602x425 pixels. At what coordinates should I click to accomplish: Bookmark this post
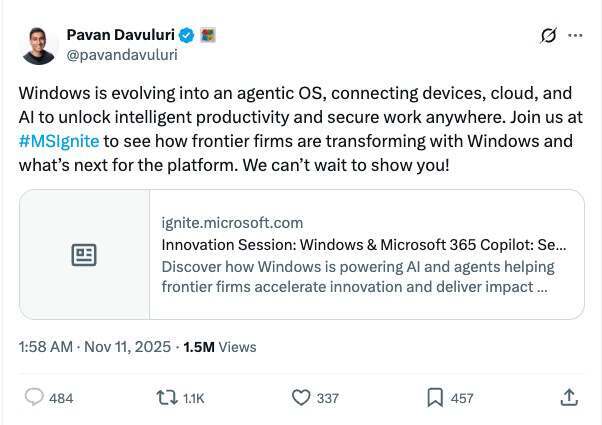coord(435,397)
